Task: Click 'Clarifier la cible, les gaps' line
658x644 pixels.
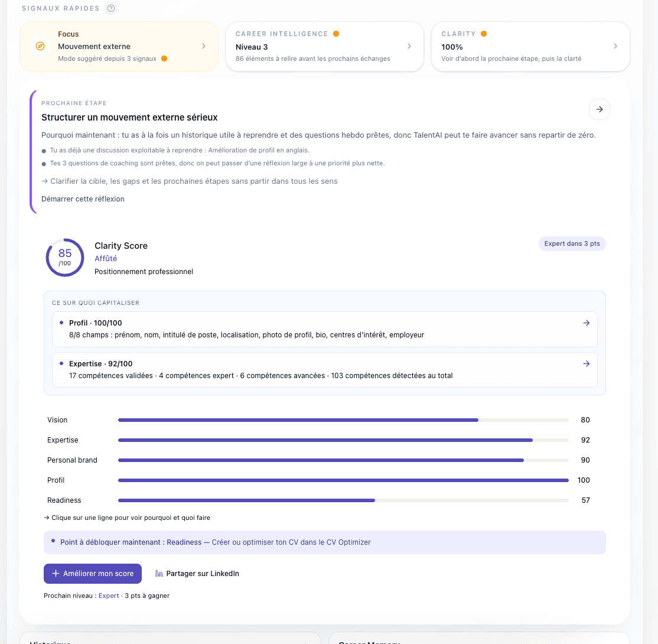Action: 189,181
